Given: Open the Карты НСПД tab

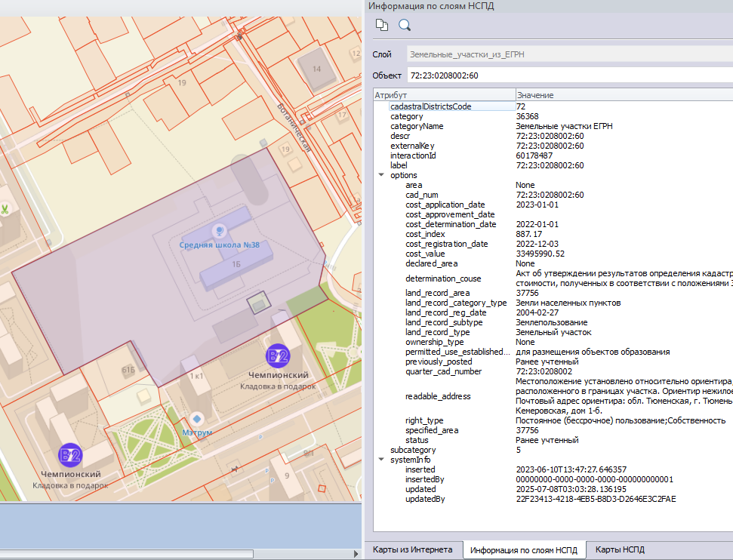Looking at the screenshot, I should click(x=620, y=549).
